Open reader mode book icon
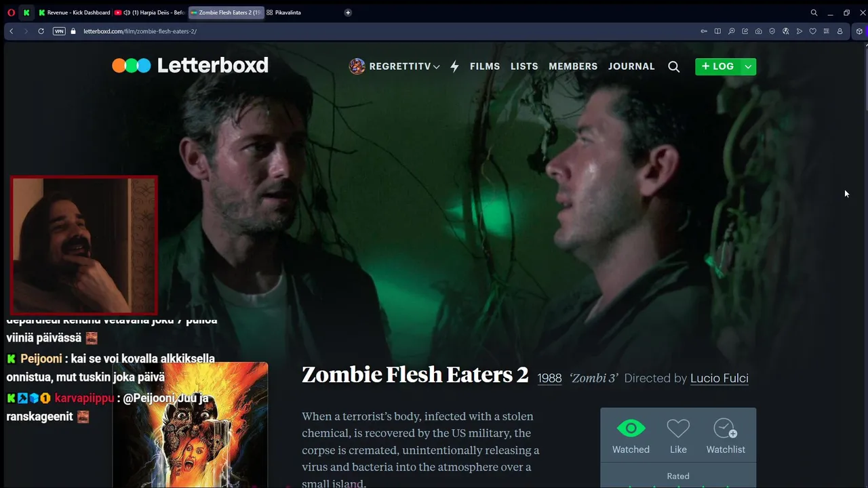Image resolution: width=868 pixels, height=488 pixels. (717, 31)
